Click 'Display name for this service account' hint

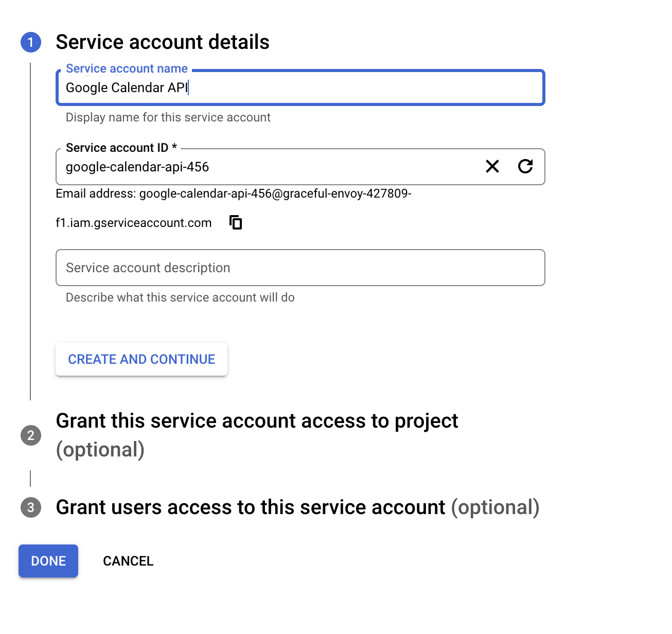tap(168, 117)
